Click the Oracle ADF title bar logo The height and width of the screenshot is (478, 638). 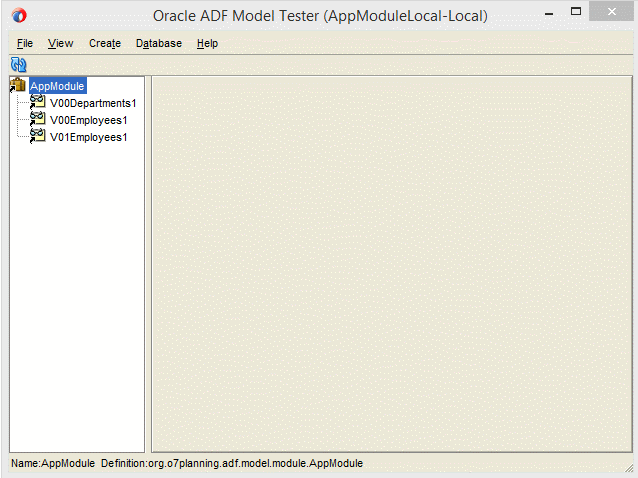(x=19, y=16)
